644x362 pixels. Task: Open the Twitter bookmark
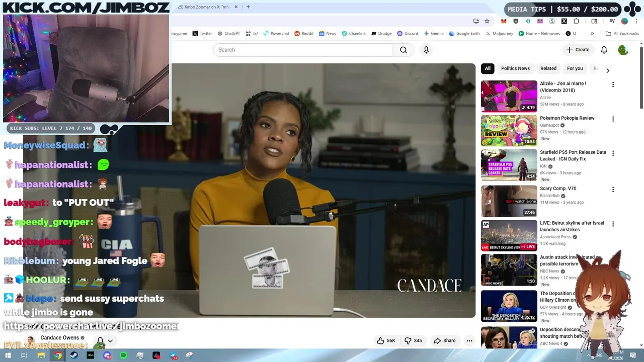(202, 34)
